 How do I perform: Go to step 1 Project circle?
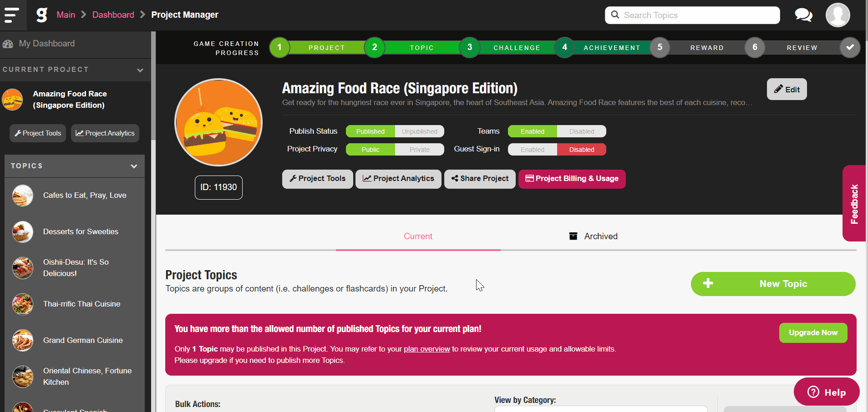click(279, 47)
